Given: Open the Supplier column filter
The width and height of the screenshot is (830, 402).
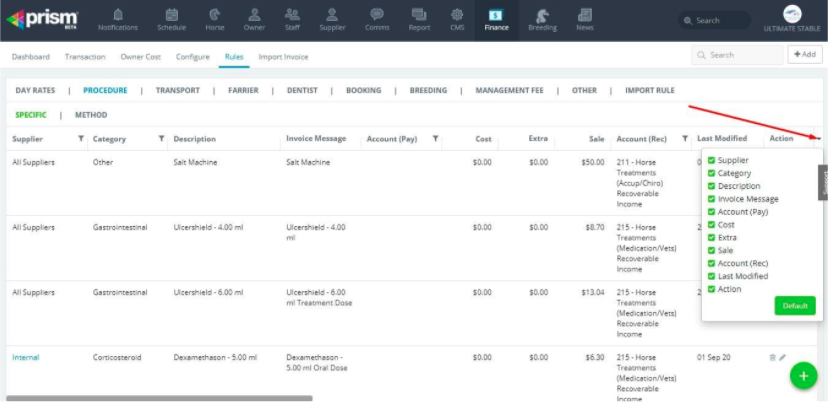Looking at the screenshot, I should (x=80, y=139).
